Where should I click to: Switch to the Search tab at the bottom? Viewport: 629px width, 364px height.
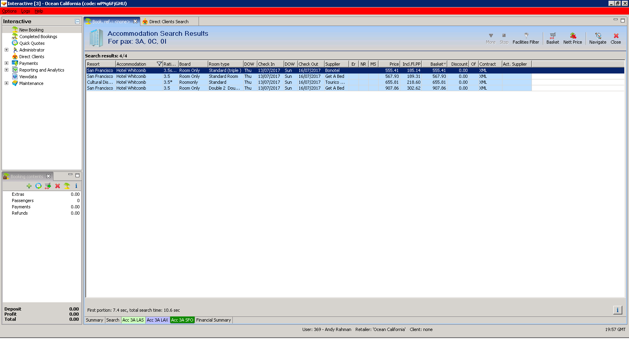point(113,320)
